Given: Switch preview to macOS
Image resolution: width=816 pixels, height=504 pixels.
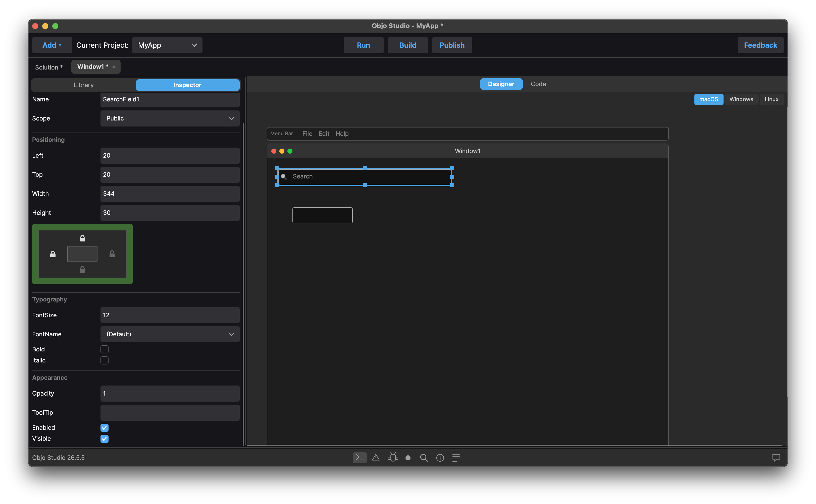Looking at the screenshot, I should coord(708,99).
